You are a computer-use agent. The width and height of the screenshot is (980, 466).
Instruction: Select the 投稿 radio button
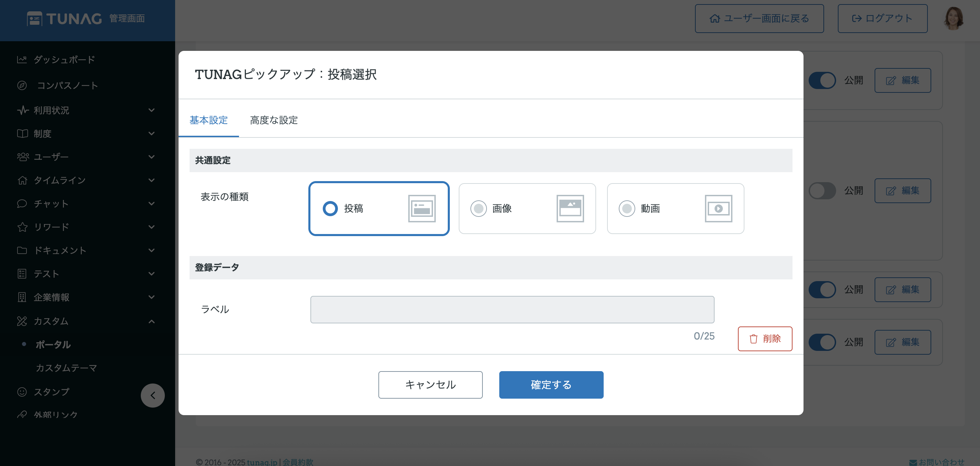(330, 209)
